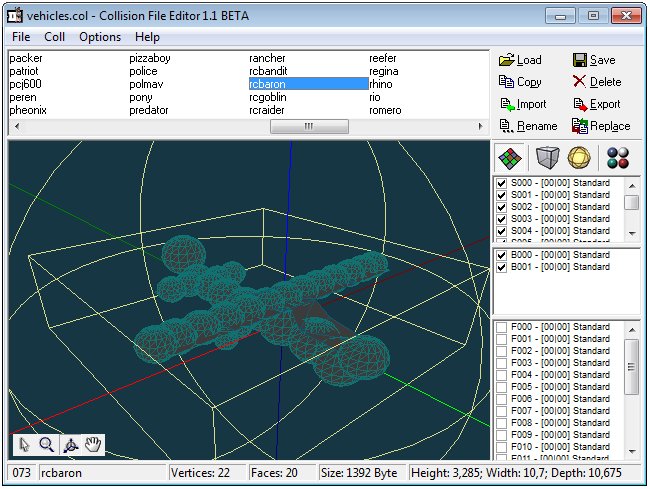650x489 pixels.
Task: Activate the magnifier zoom tool
Action: [46, 445]
